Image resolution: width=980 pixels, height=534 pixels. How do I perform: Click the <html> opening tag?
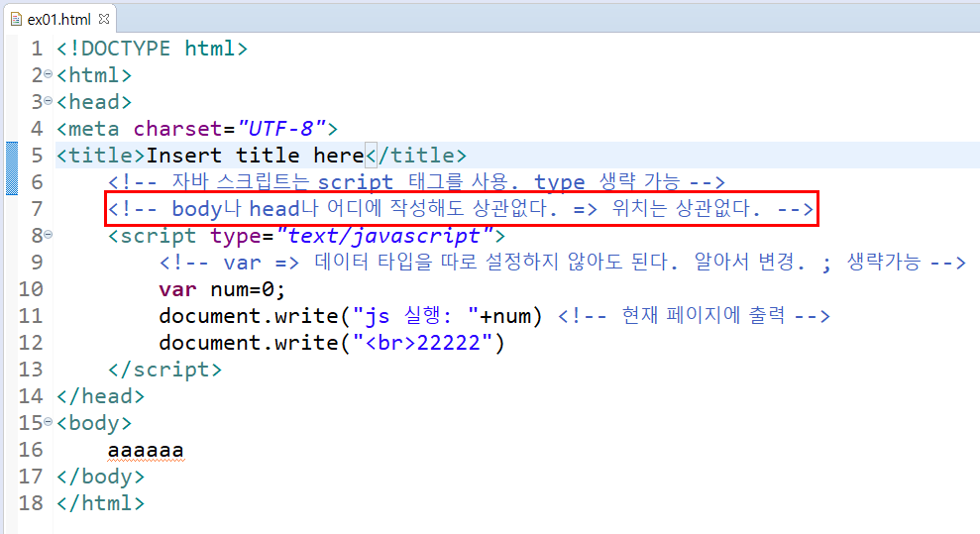(94, 75)
